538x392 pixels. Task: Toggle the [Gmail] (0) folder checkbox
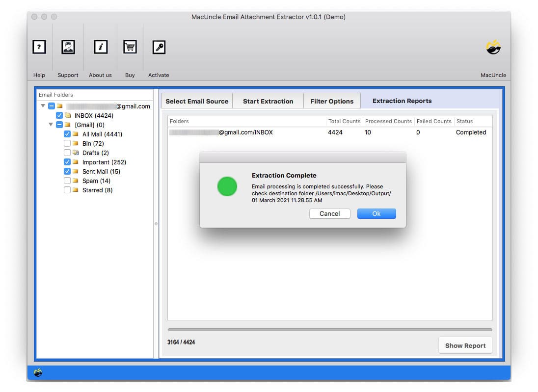pos(59,125)
